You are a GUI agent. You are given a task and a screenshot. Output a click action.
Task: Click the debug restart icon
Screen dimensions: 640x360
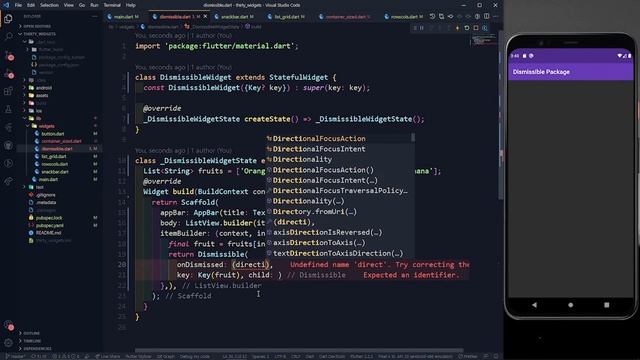[467, 28]
